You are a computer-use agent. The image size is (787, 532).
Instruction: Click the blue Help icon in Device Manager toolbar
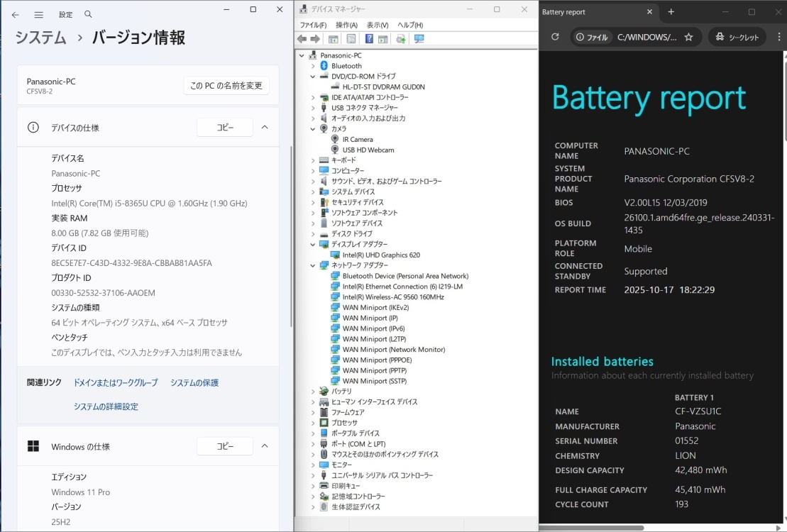(369, 39)
